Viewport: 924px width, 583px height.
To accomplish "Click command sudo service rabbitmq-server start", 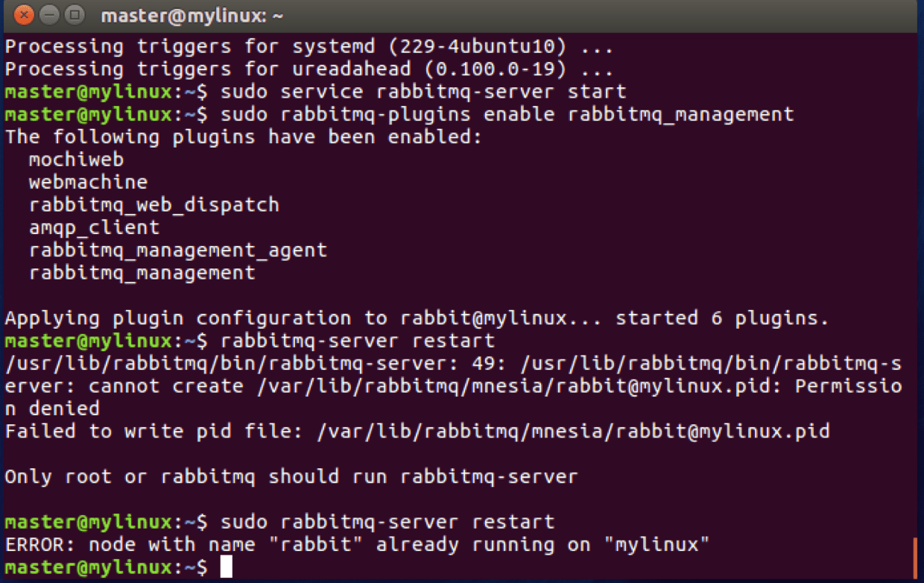I will pos(423,92).
